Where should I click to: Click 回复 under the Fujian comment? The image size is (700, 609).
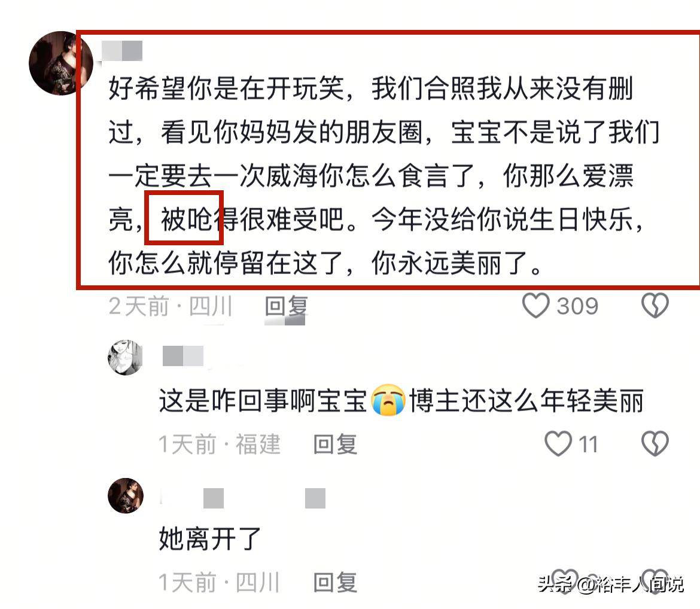click(x=335, y=444)
